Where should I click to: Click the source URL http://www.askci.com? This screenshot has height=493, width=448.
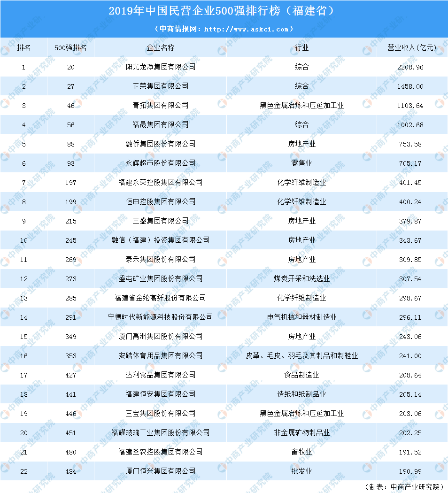(x=246, y=29)
